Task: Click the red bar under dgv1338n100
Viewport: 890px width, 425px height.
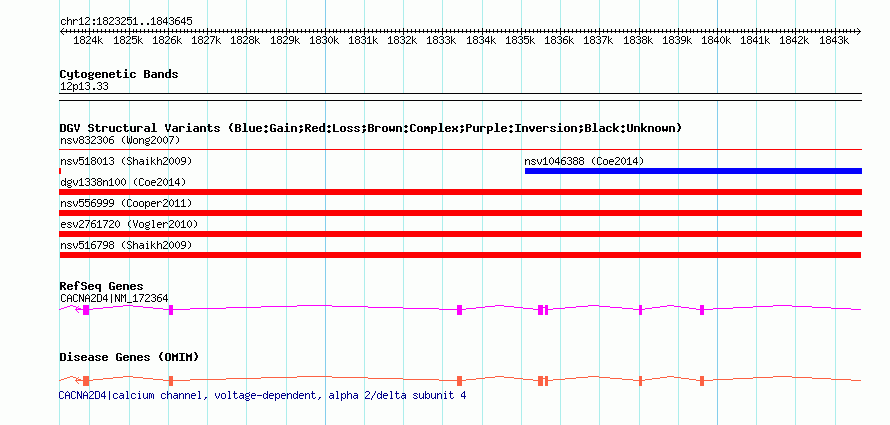Action: [x=461, y=192]
